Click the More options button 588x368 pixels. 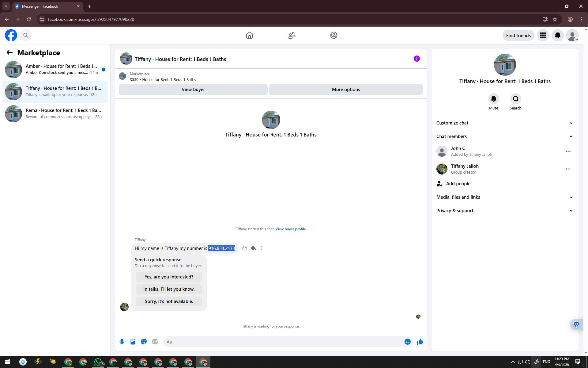coord(346,90)
